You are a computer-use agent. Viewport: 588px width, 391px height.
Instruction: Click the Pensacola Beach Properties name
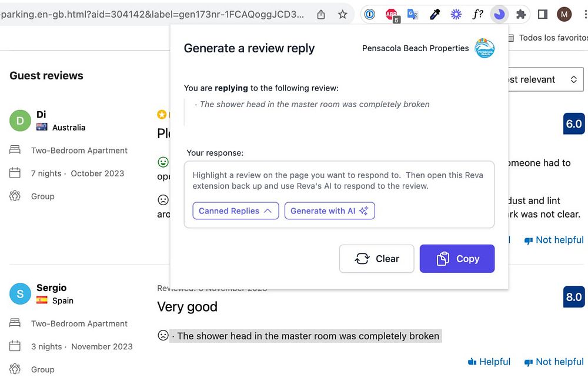[x=416, y=48]
